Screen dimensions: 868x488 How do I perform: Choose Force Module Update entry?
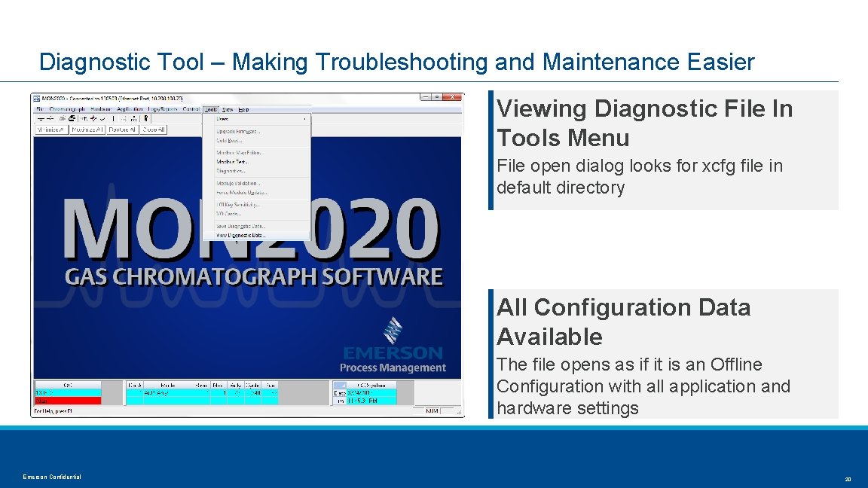(256, 193)
